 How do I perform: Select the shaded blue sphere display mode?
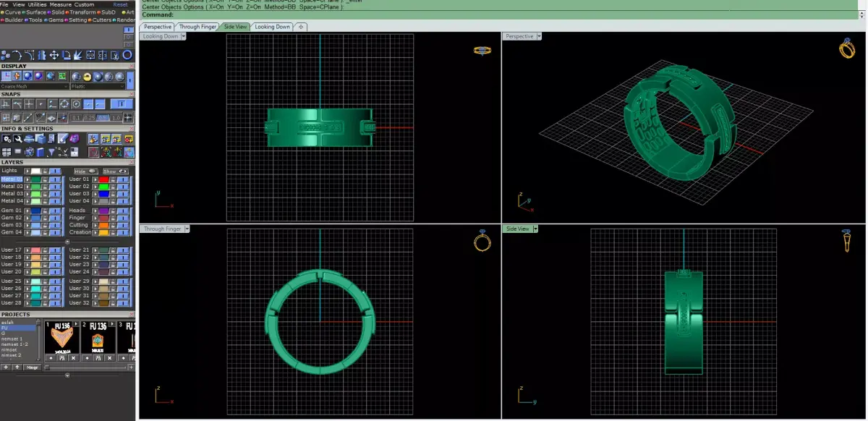tap(27, 76)
